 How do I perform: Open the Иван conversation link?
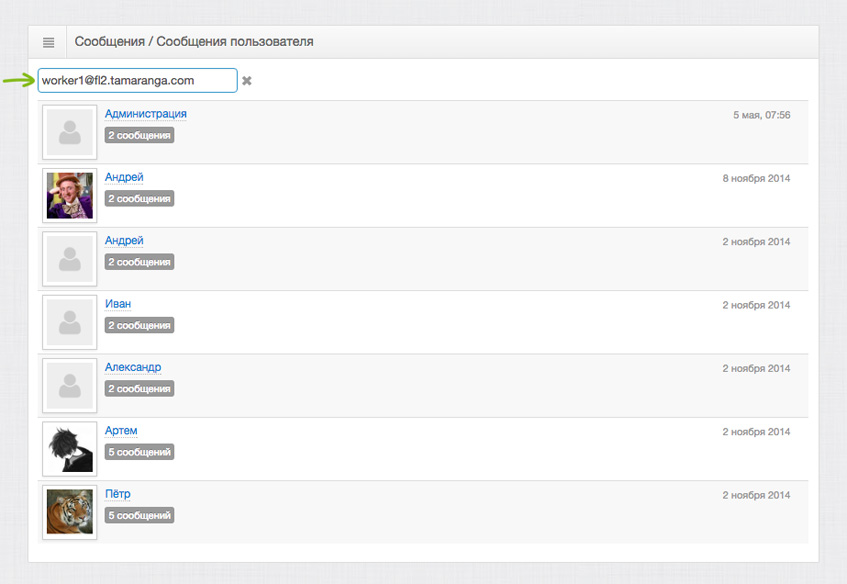point(118,304)
